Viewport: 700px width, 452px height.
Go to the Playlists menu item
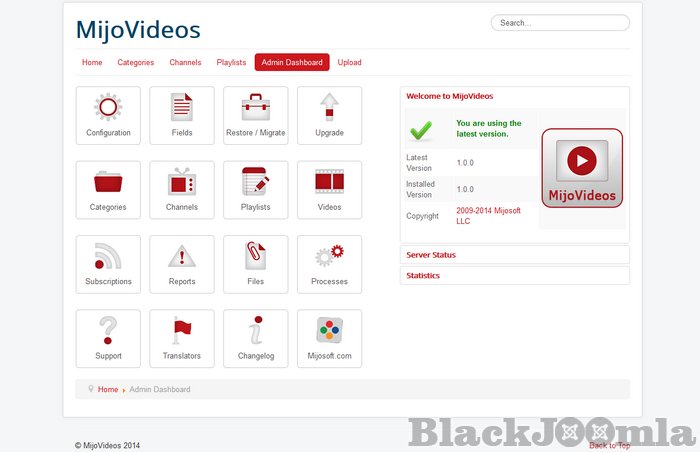(231, 63)
